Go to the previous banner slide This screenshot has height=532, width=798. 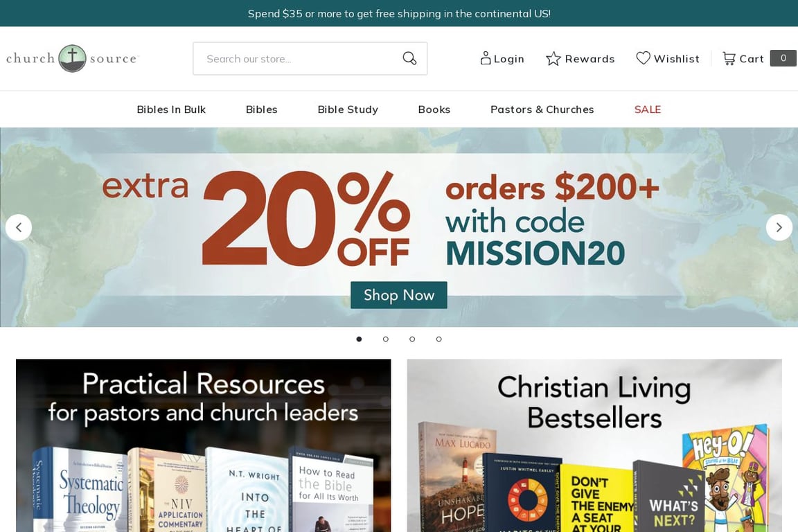19,228
